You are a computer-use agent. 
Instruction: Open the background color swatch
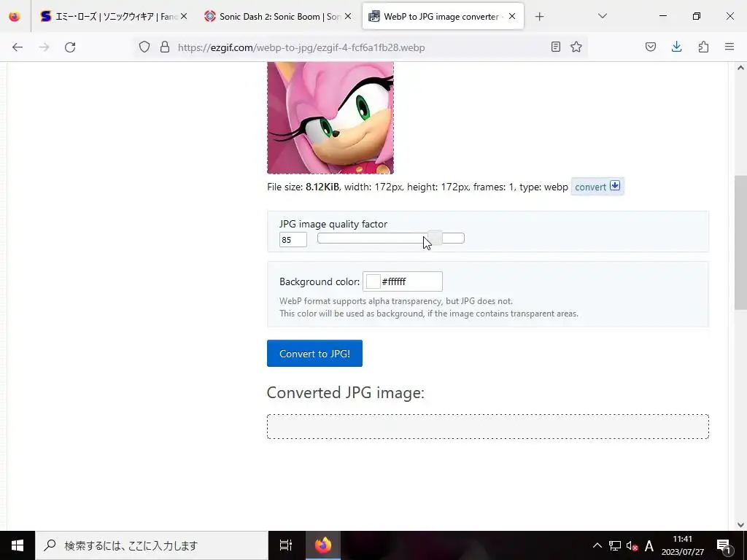(x=373, y=281)
